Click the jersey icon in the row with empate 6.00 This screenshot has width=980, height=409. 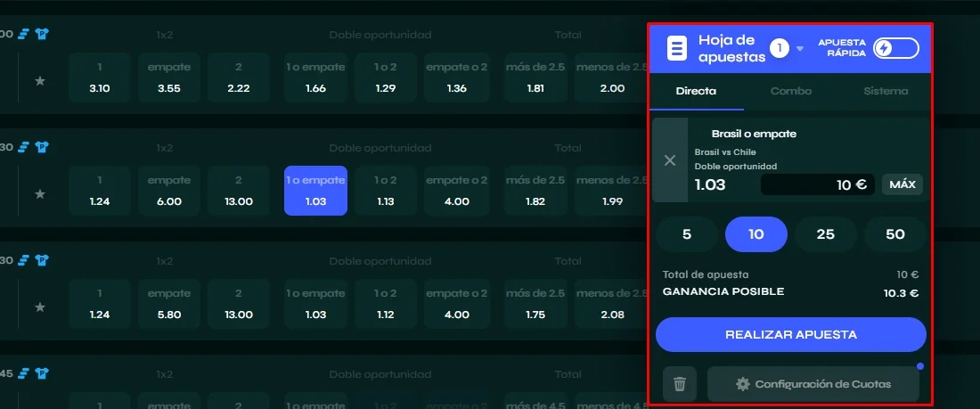tap(42, 147)
